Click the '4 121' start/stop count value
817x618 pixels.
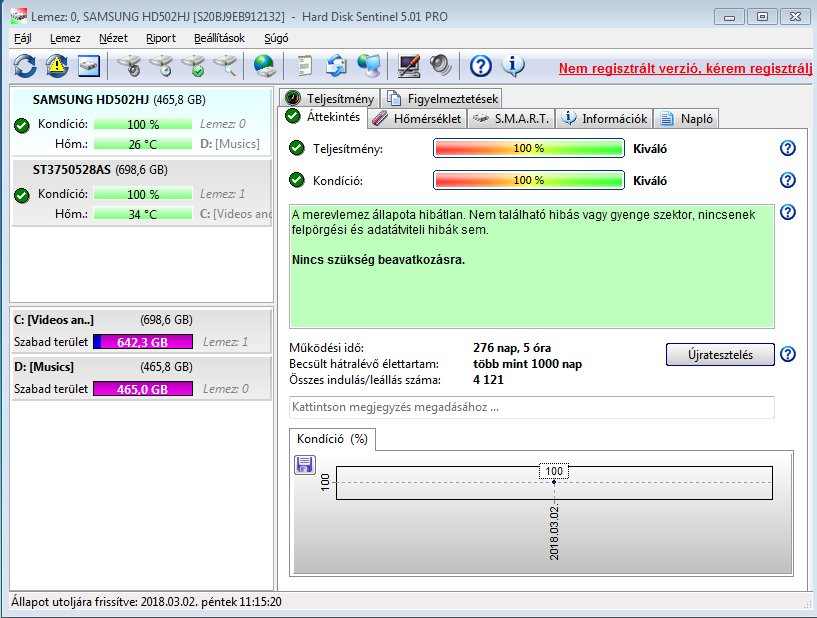click(x=488, y=380)
